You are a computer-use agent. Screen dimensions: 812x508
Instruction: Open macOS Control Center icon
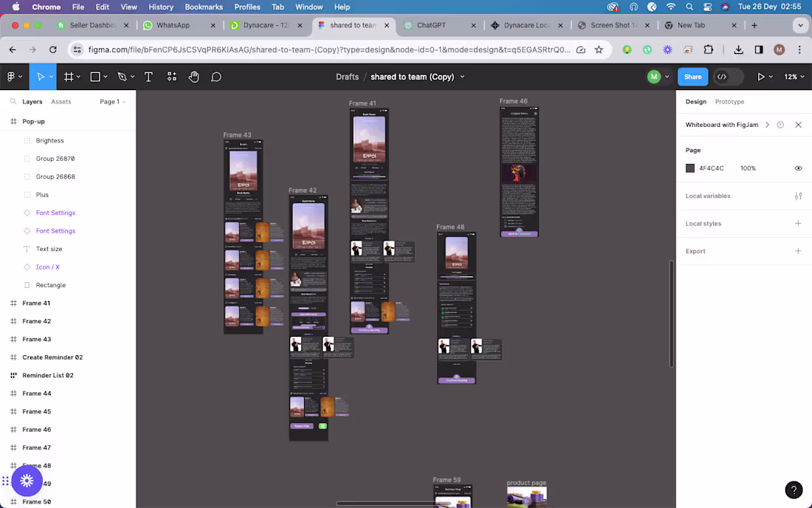pyautogui.click(x=707, y=7)
